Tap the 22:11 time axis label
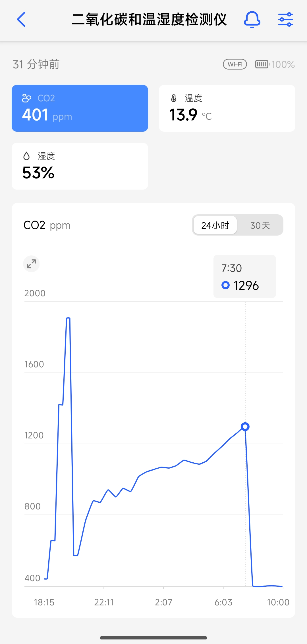Viewport: 307px width, 644px height. 104,602
